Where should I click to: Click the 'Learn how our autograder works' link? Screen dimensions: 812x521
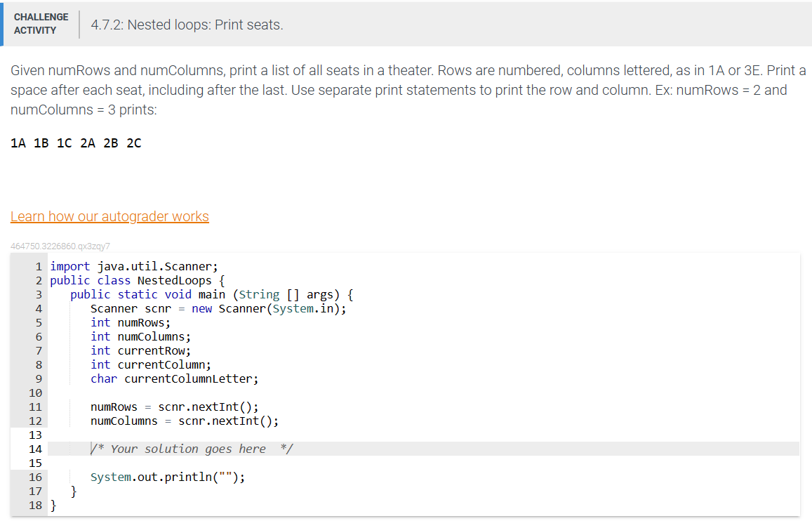point(109,216)
